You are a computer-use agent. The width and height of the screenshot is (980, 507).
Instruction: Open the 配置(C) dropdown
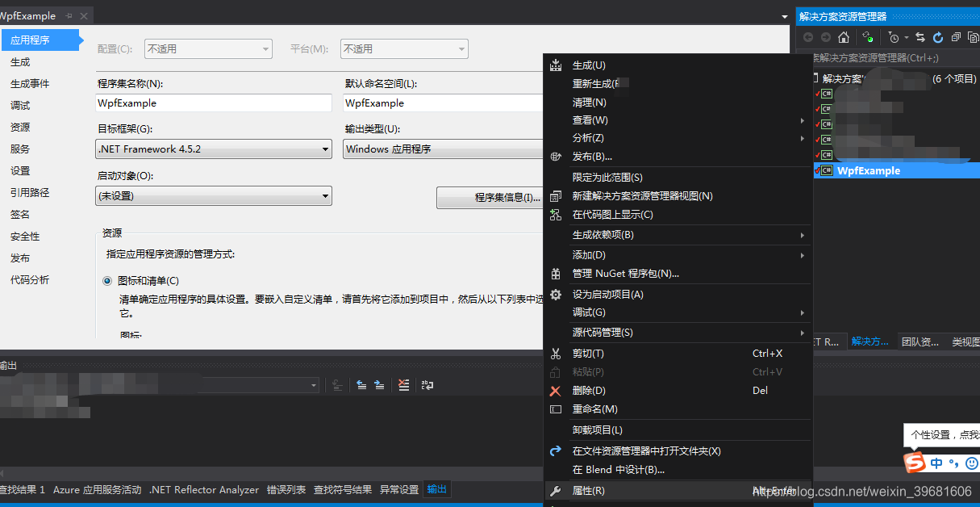(x=208, y=49)
